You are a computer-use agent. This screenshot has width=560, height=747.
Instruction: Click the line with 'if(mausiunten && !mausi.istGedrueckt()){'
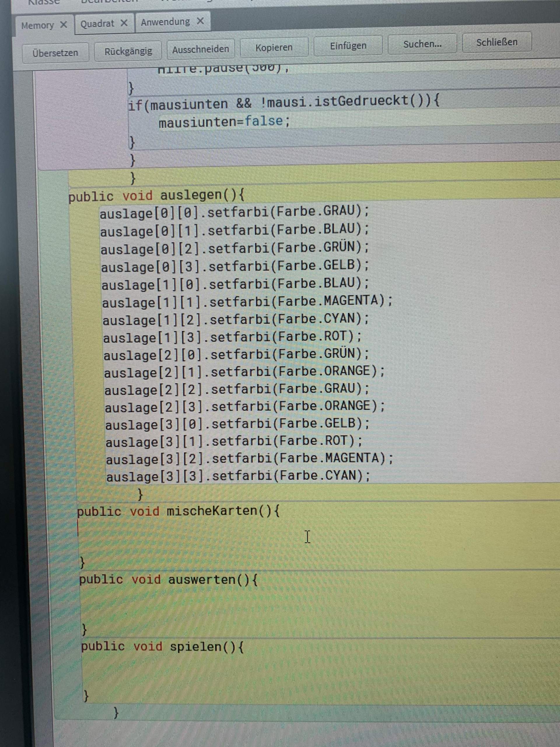point(283,102)
